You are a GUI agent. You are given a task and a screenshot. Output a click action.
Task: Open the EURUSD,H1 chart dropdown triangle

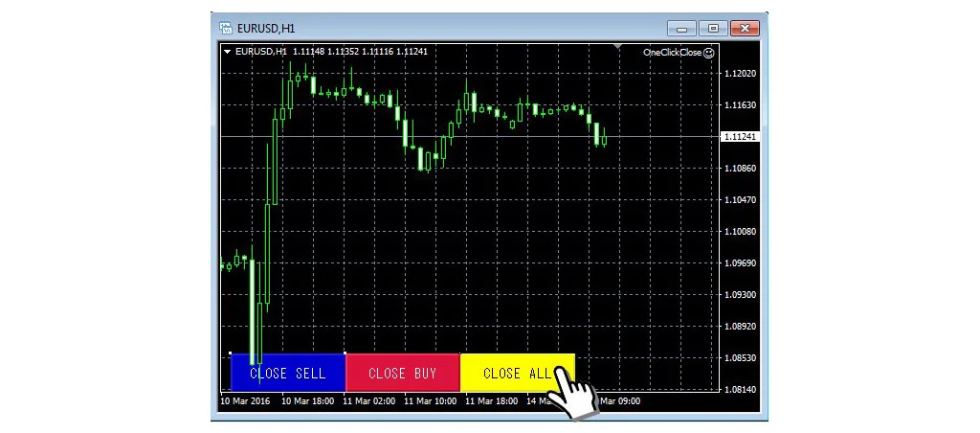pos(227,52)
